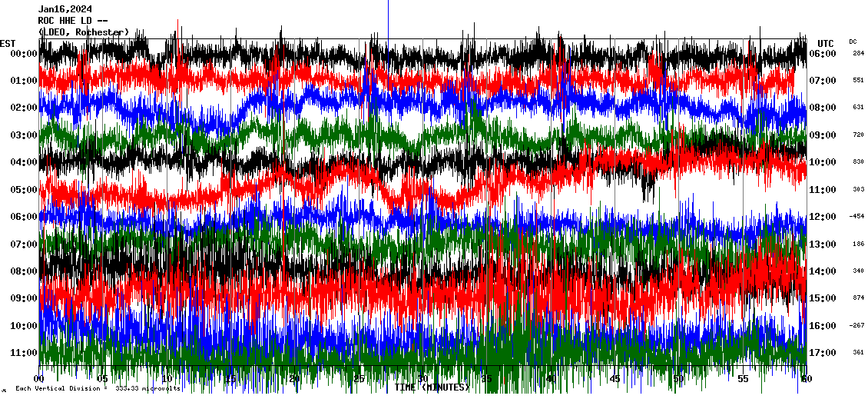The image size is (868, 399).
Task: Select the 55 minute axis tick
Action: (742, 379)
